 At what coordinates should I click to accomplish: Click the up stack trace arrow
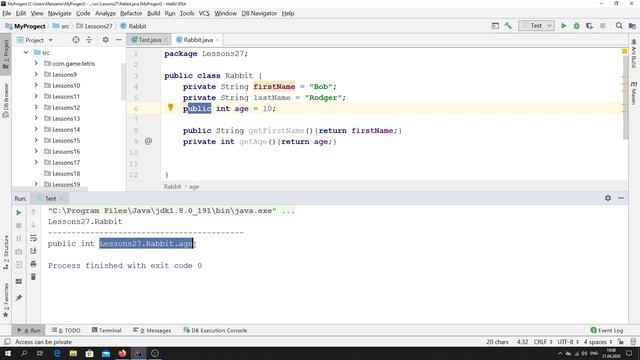33,212
